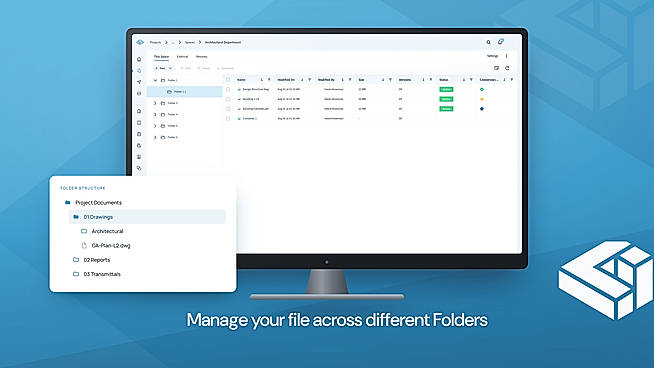
Task: Select the 01 Drawings folder
Action: click(147, 217)
